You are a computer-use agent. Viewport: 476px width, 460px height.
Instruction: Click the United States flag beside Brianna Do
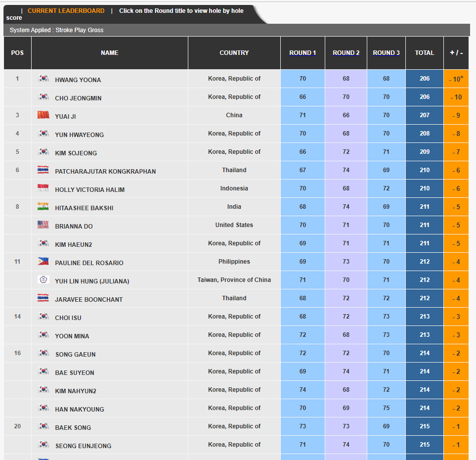pyautogui.click(x=43, y=225)
